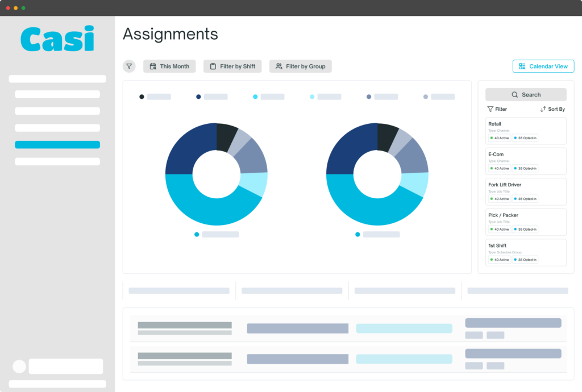Click the calendar icon in This Month

coord(153,66)
